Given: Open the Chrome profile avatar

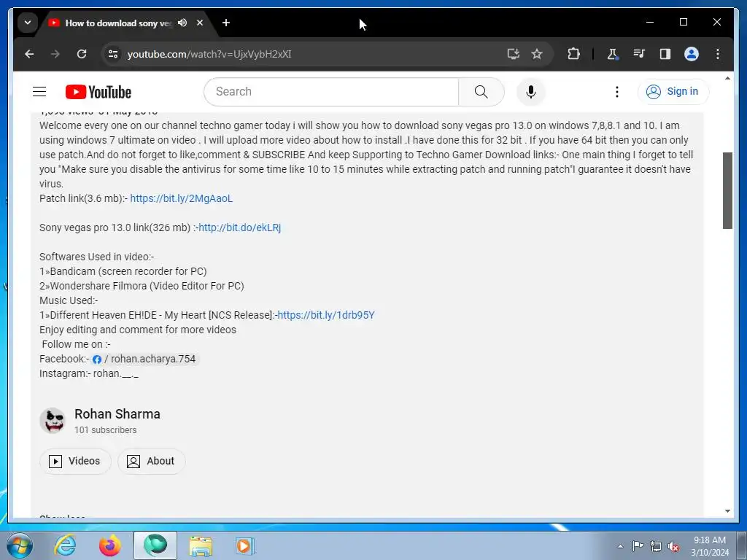Looking at the screenshot, I should [692, 54].
